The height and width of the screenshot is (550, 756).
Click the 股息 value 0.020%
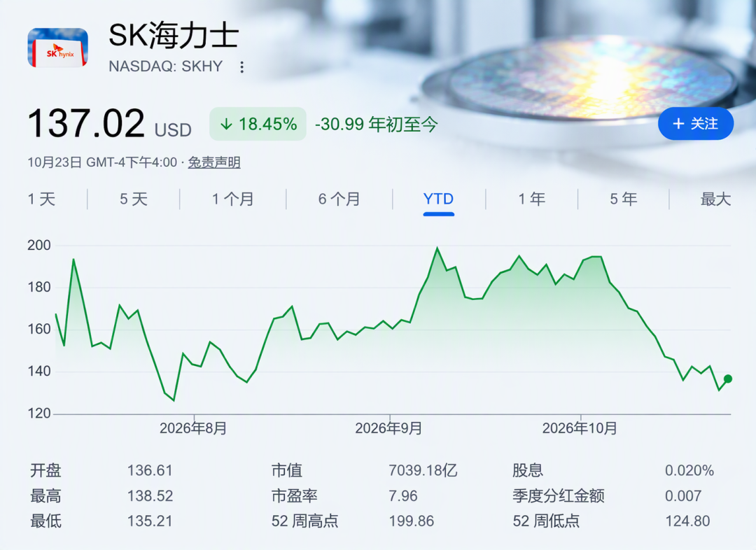click(689, 470)
